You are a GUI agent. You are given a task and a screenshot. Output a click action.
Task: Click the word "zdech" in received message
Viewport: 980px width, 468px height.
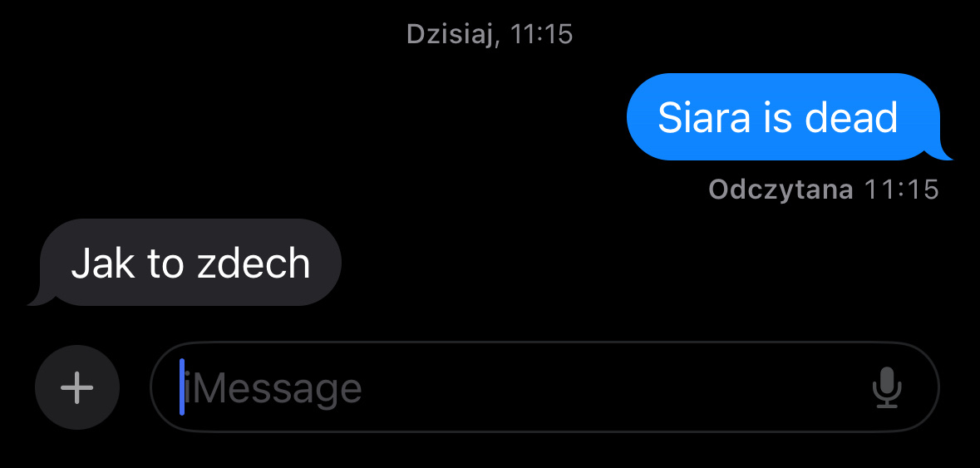click(254, 263)
